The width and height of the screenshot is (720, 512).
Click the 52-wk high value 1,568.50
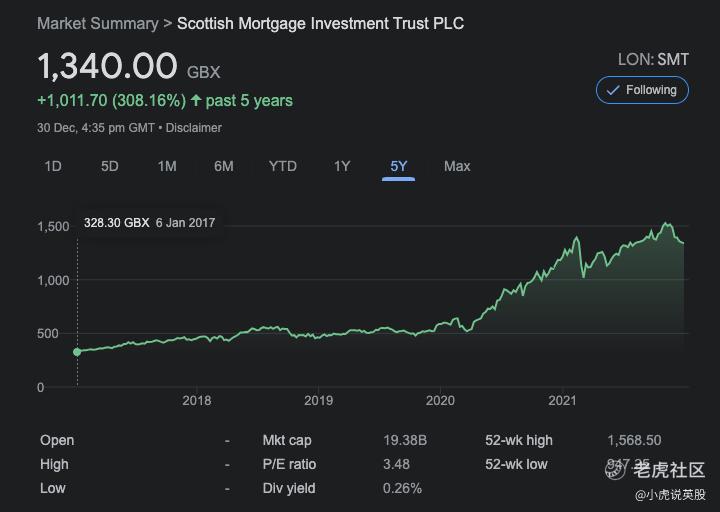[x=634, y=440]
